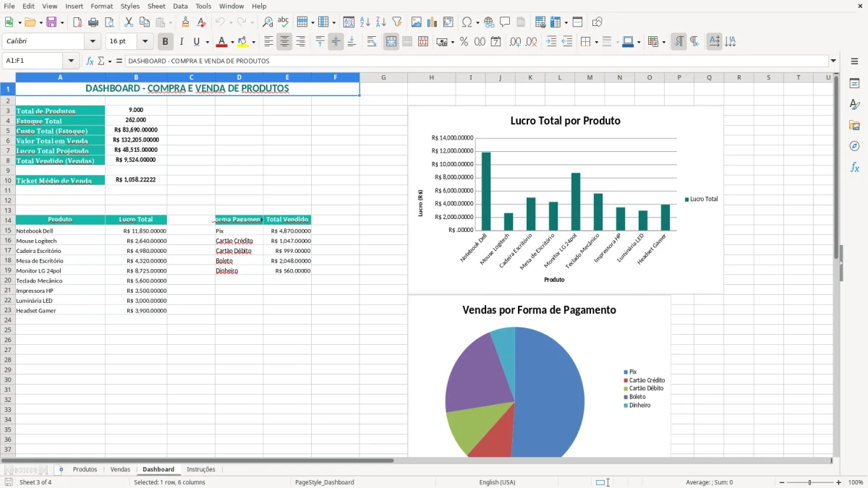Click PageStyle_Dashboard in status bar
Viewport: 868px width, 488px height.
coord(325,482)
